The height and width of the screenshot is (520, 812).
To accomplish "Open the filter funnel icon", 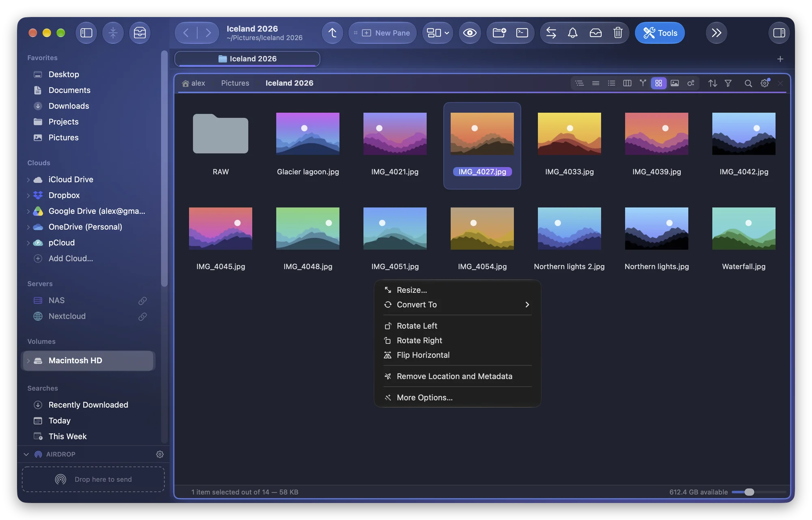I will click(728, 83).
